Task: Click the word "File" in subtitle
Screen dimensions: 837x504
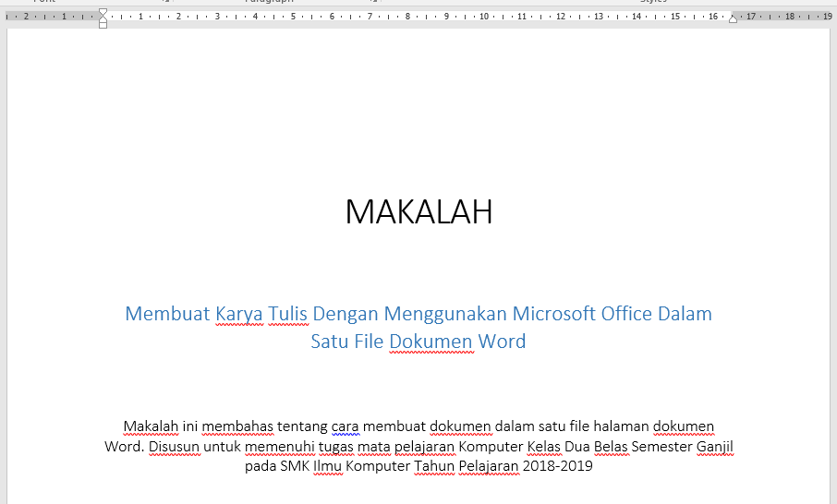Action: click(369, 342)
